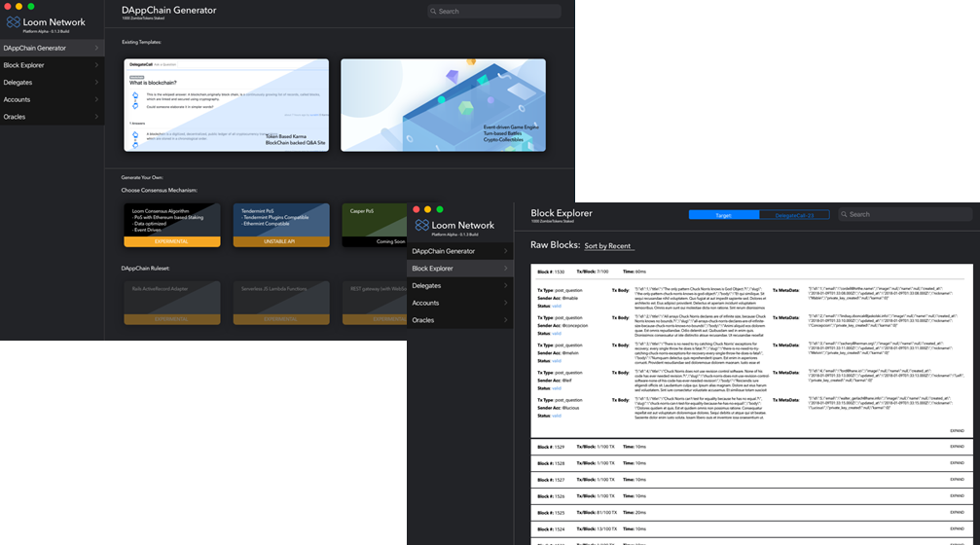980x545 pixels.
Task: Click 'Tx/Block: 13/100 TX' in block 1524 row
Action: click(597, 528)
